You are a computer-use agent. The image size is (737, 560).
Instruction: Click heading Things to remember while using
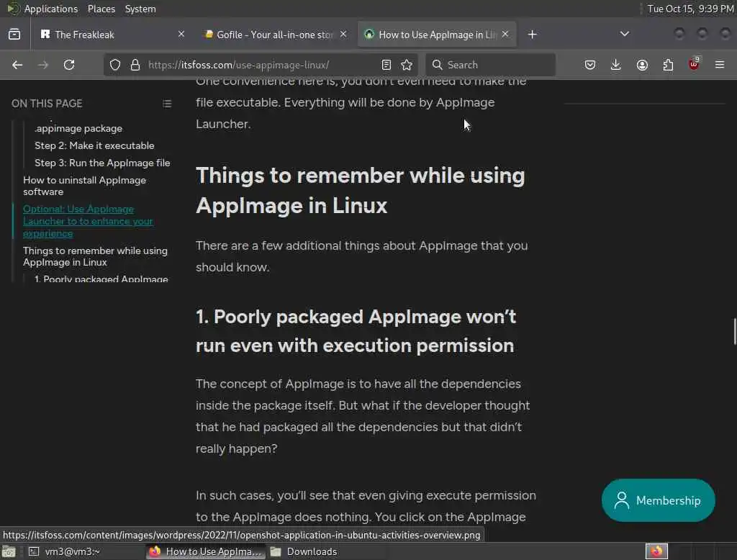[x=360, y=191]
